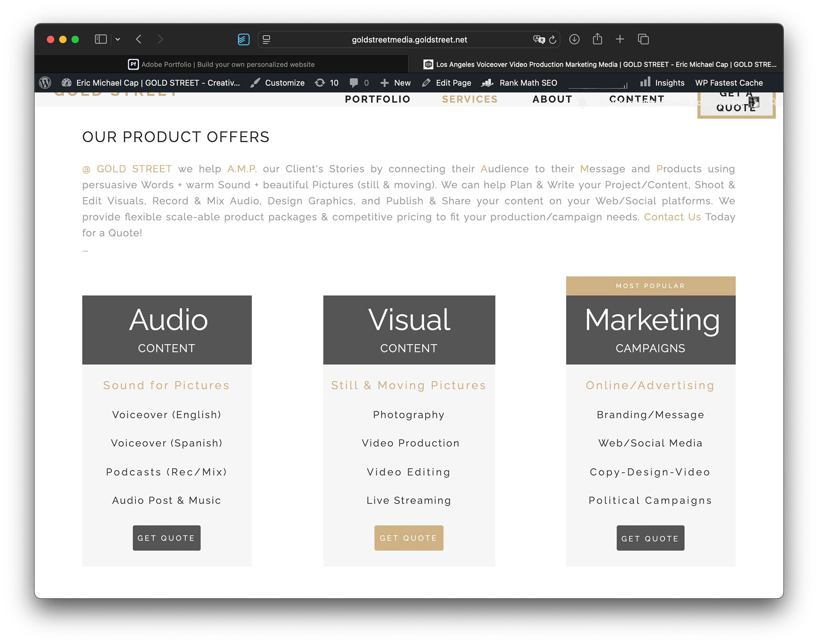Click the goldstreetmedia address bar
The width and height of the screenshot is (818, 644).
point(409,40)
